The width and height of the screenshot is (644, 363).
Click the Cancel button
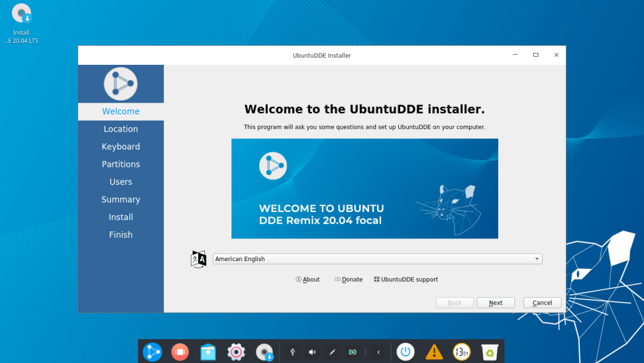pyautogui.click(x=542, y=303)
